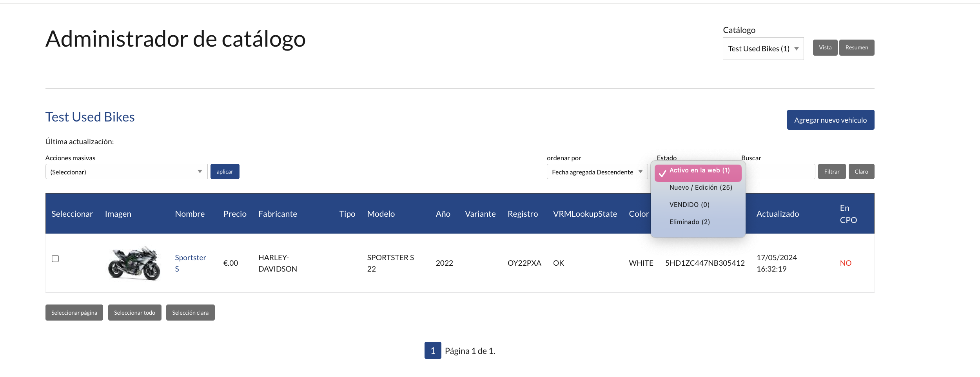This screenshot has height=377, width=980.
Task: Click into the Buscar search field
Action: pyautogui.click(x=780, y=172)
